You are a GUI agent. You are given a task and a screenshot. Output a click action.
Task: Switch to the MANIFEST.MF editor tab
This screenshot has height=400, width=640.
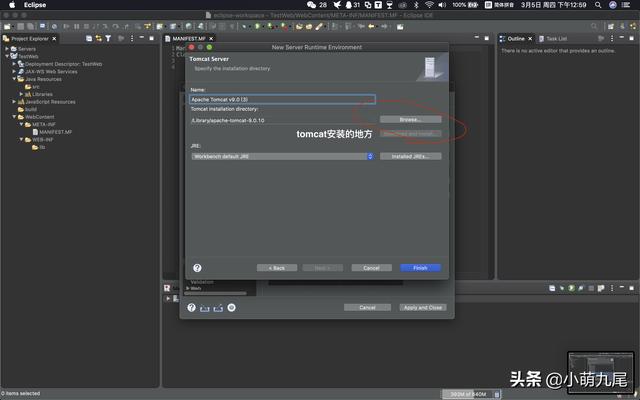(189, 38)
